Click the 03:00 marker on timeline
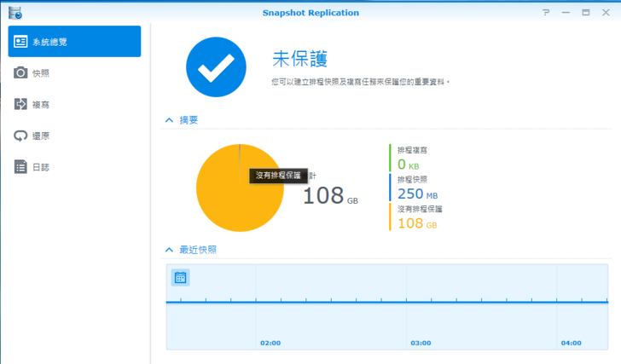This screenshot has width=621, height=364. tap(421, 343)
